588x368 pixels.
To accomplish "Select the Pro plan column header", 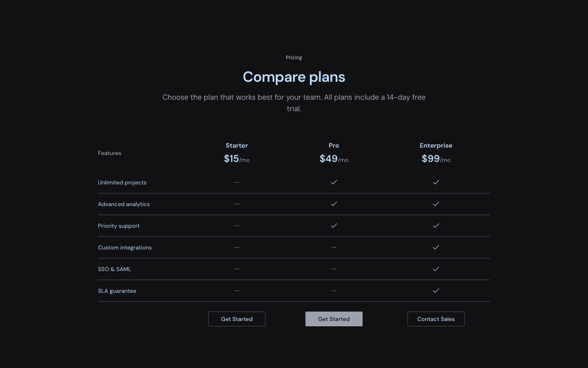I will (334, 146).
